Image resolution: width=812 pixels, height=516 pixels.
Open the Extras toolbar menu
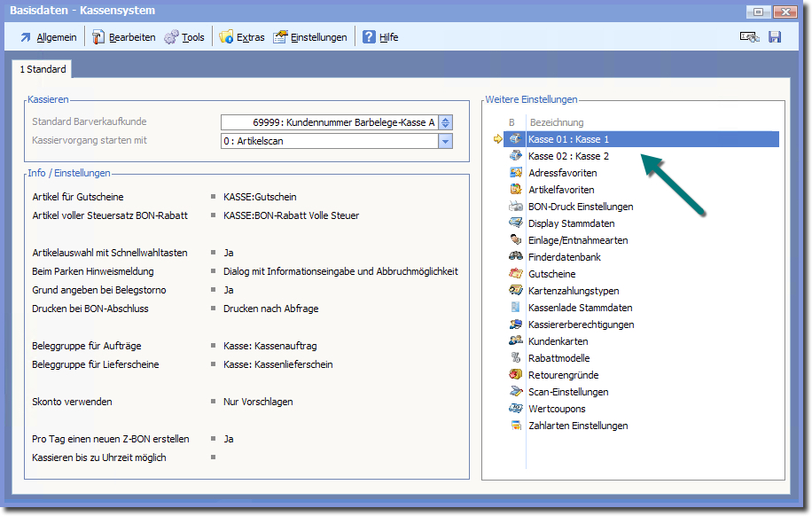(242, 37)
